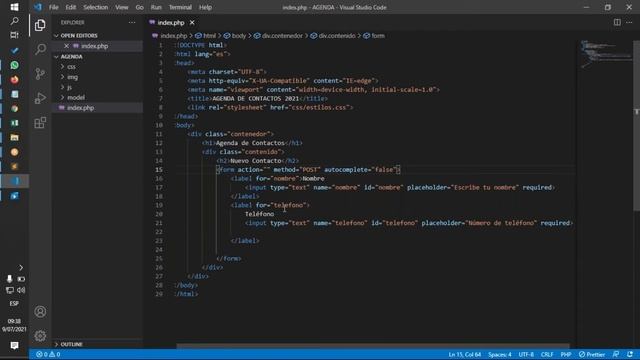Screen dimensions: 640x360
Task: Open Firefox from the taskbar
Action: 14,80
